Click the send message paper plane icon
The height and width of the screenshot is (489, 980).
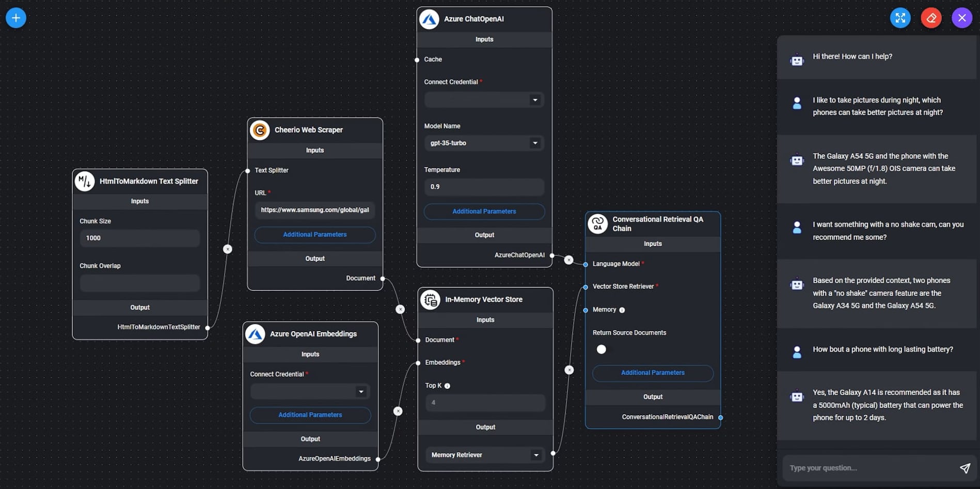pos(965,467)
